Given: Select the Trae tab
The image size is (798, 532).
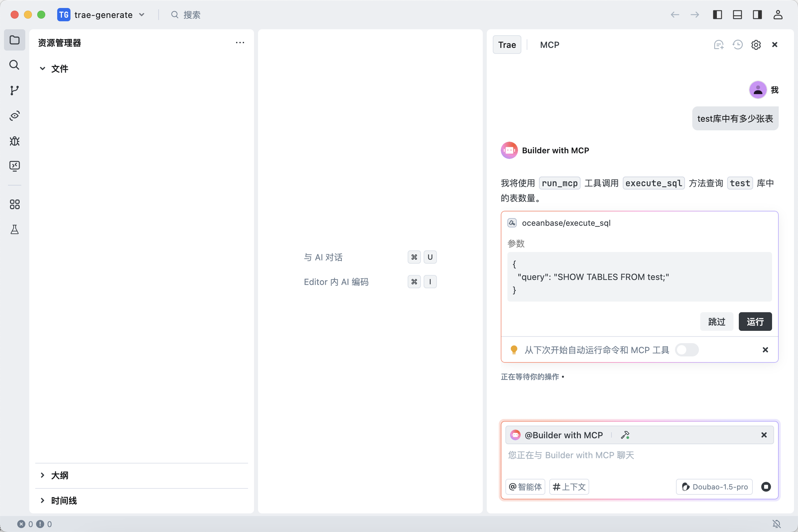Looking at the screenshot, I should [x=507, y=45].
